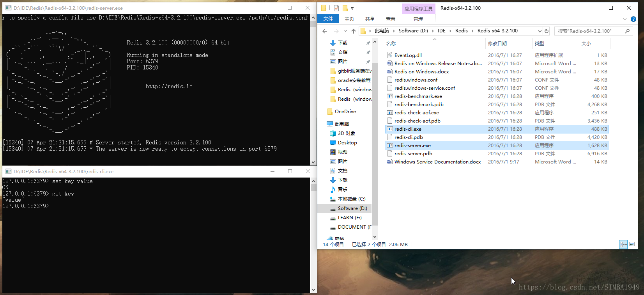
Task: Switch to the 查看 ribbon tab
Action: tap(391, 19)
